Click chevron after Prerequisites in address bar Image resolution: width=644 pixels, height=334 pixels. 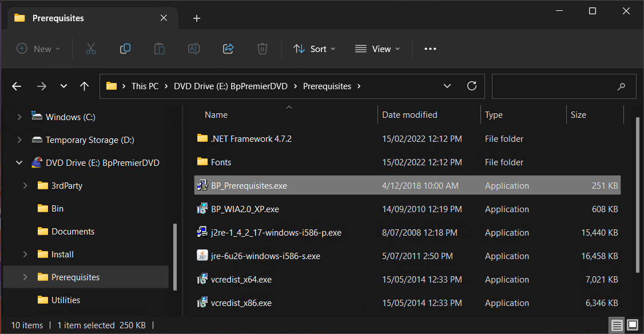[359, 86]
